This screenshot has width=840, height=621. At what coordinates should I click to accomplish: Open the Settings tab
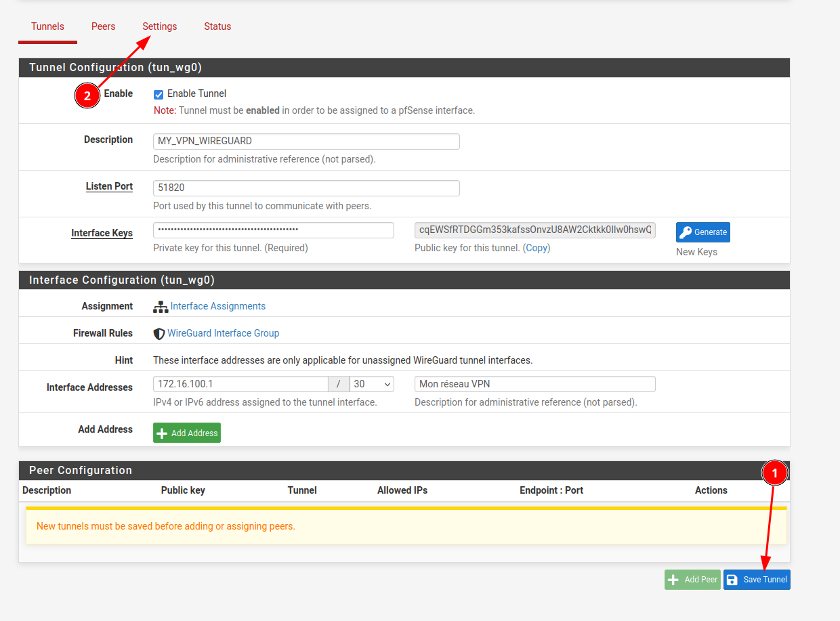pyautogui.click(x=159, y=26)
